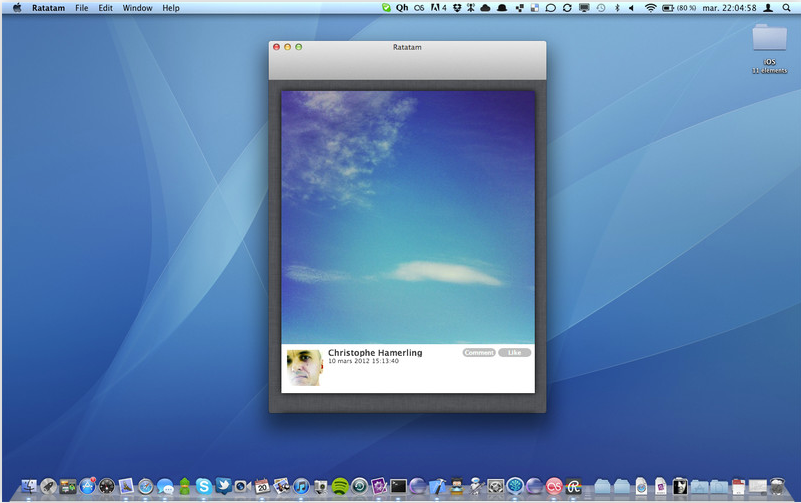This screenshot has width=801, height=503.
Task: Open the File menu
Action: pyautogui.click(x=82, y=8)
